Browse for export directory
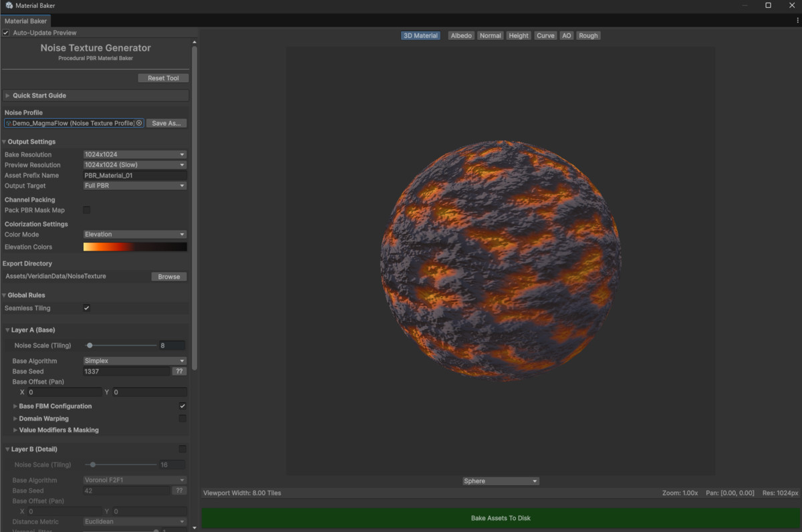 169,276
